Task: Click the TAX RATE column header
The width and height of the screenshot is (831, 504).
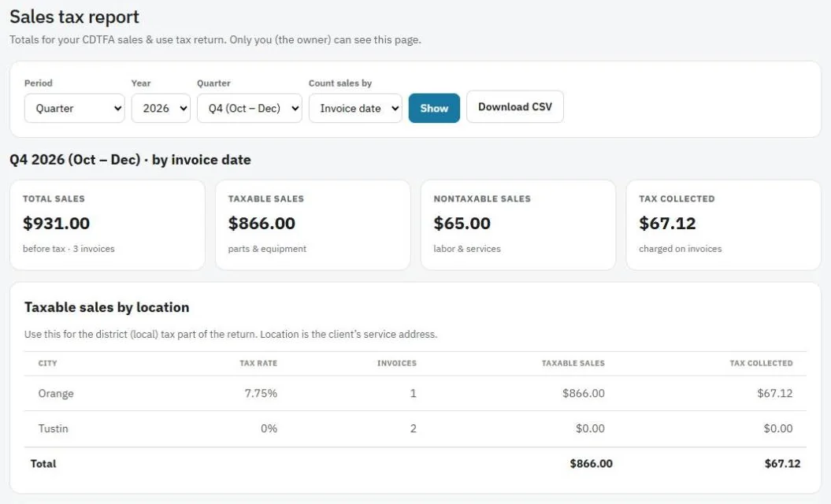Action: coord(258,363)
